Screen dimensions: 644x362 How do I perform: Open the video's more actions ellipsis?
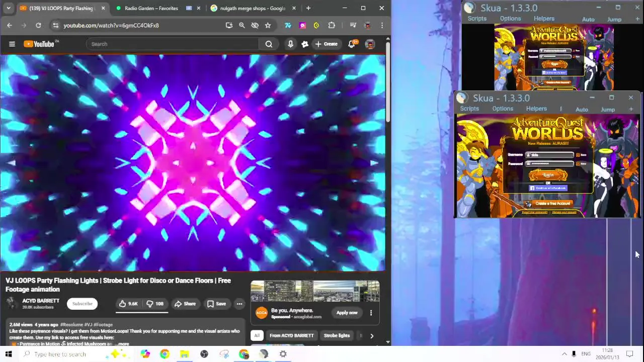pos(239,304)
